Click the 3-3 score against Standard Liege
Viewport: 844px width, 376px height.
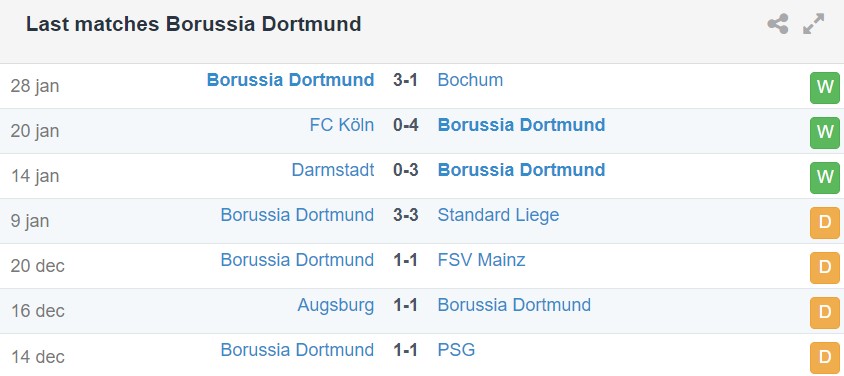pos(405,215)
